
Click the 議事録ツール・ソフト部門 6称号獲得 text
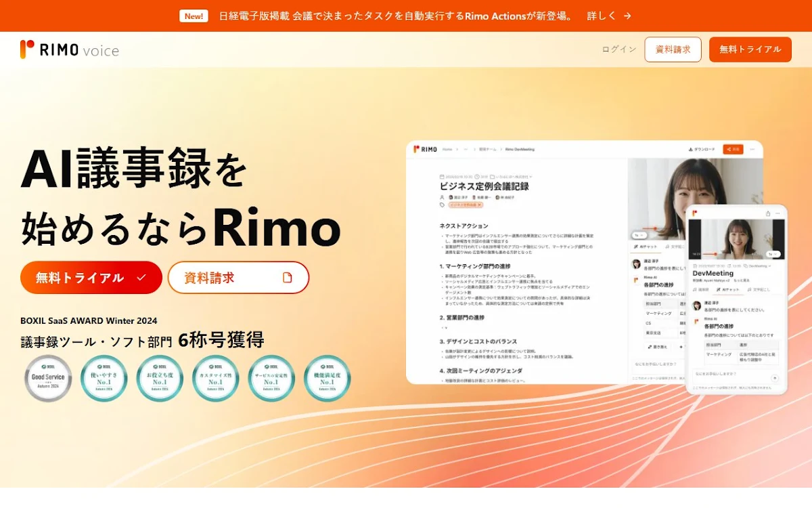142,340
